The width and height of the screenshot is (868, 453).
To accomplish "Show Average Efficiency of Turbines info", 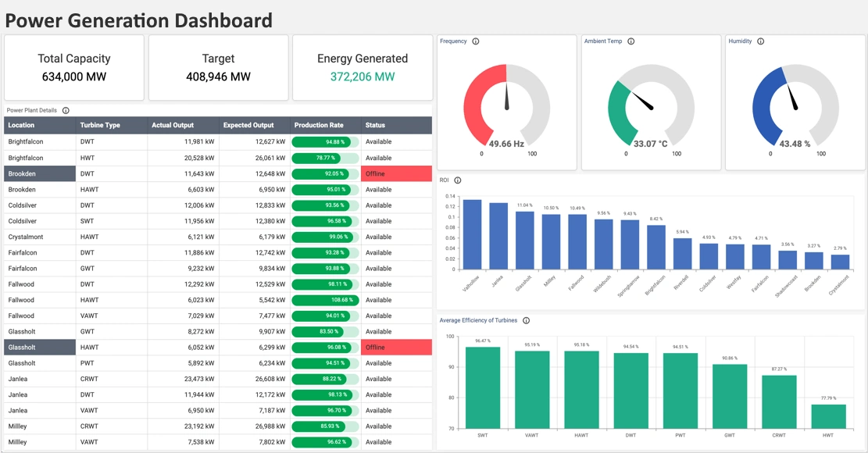I will [526, 320].
